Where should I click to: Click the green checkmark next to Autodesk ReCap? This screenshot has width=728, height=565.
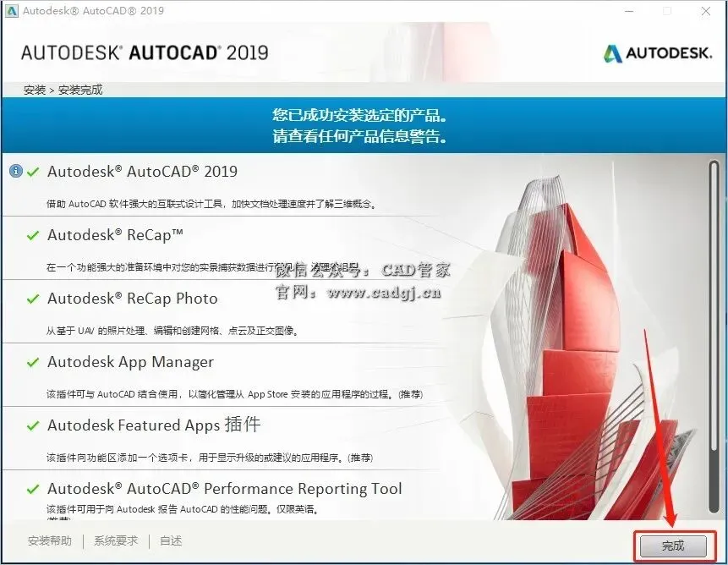point(33,235)
